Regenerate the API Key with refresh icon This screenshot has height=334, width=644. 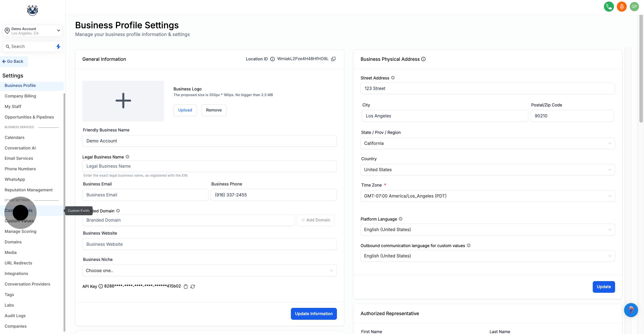193,286
